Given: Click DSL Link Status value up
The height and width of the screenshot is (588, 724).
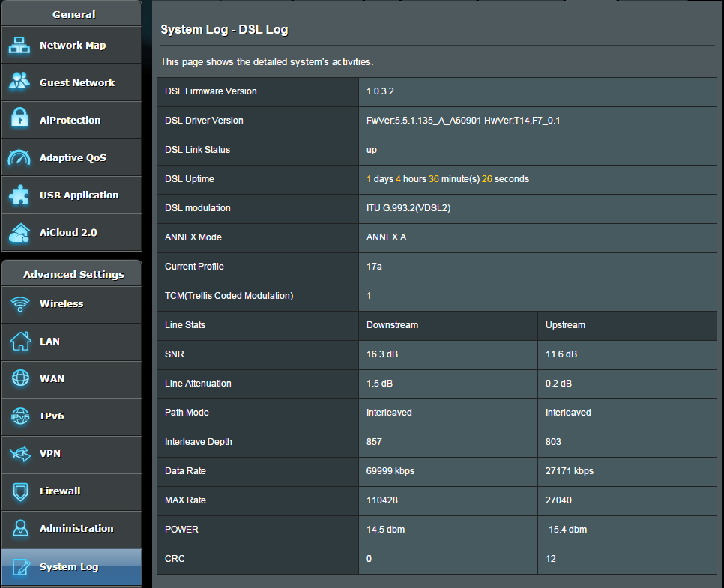Looking at the screenshot, I should [372, 150].
